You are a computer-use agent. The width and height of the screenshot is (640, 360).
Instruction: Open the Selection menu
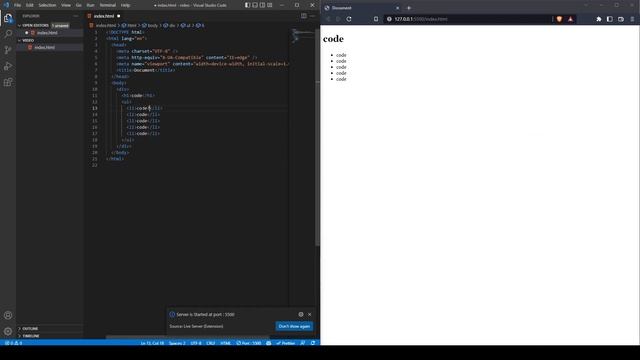(x=47, y=5)
